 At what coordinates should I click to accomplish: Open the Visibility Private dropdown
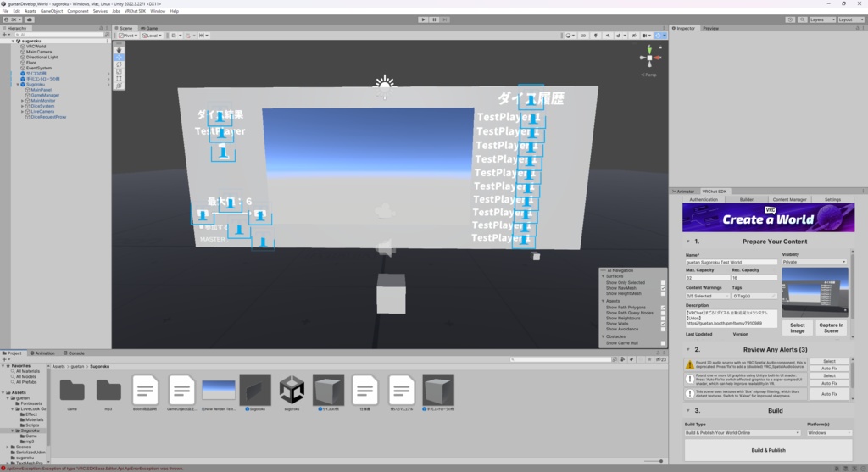point(815,262)
